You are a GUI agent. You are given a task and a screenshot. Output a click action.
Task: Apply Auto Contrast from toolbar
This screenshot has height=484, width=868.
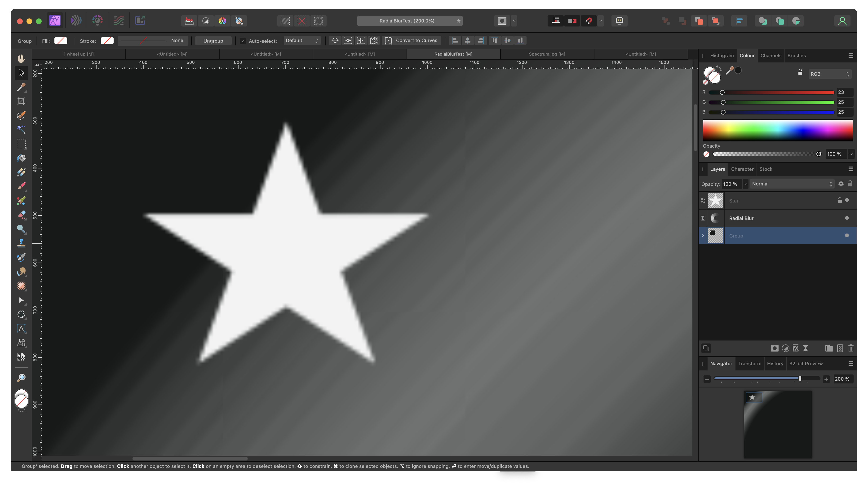coord(206,21)
